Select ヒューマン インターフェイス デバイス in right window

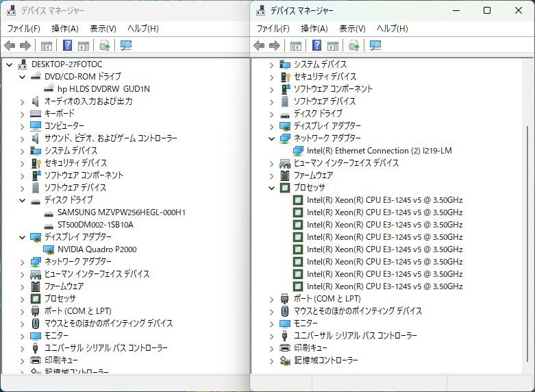[347, 163]
